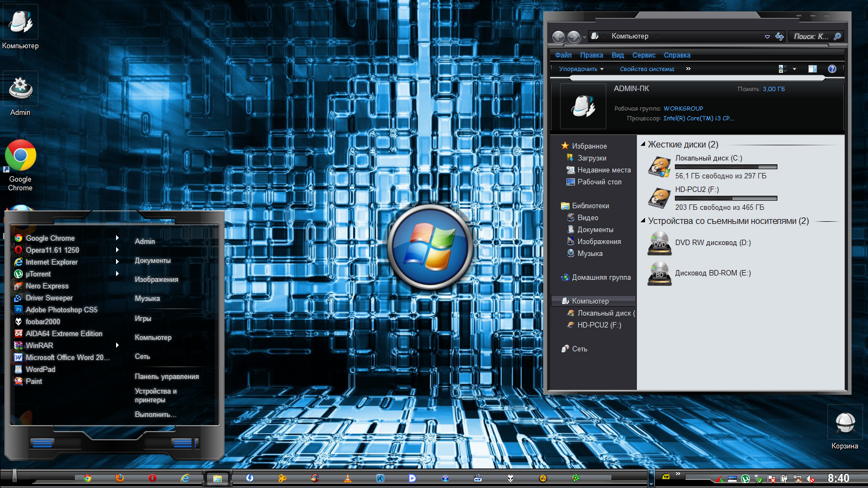The width and height of the screenshot is (868, 488).
Task: Open Панель управления from Start menu
Action: point(167,376)
